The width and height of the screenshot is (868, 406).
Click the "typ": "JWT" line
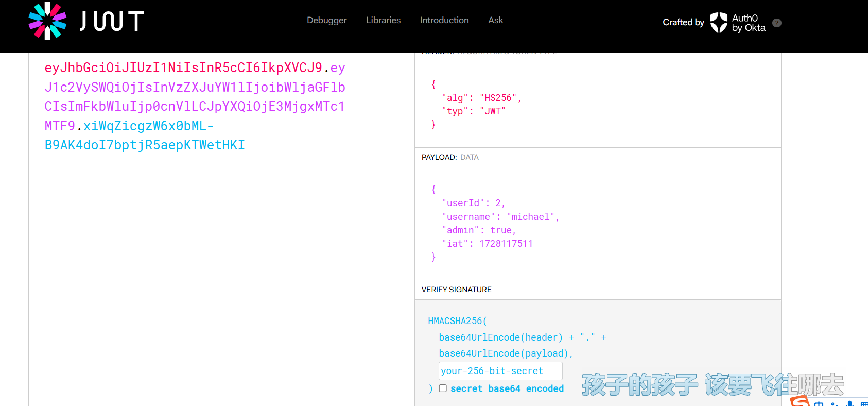(474, 111)
